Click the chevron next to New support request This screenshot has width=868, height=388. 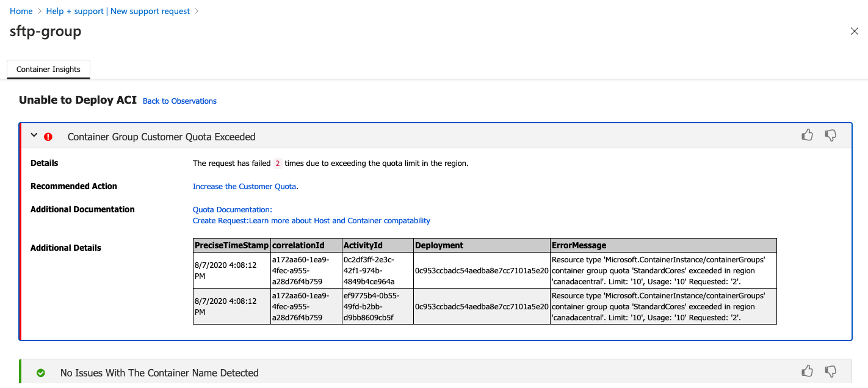click(197, 11)
